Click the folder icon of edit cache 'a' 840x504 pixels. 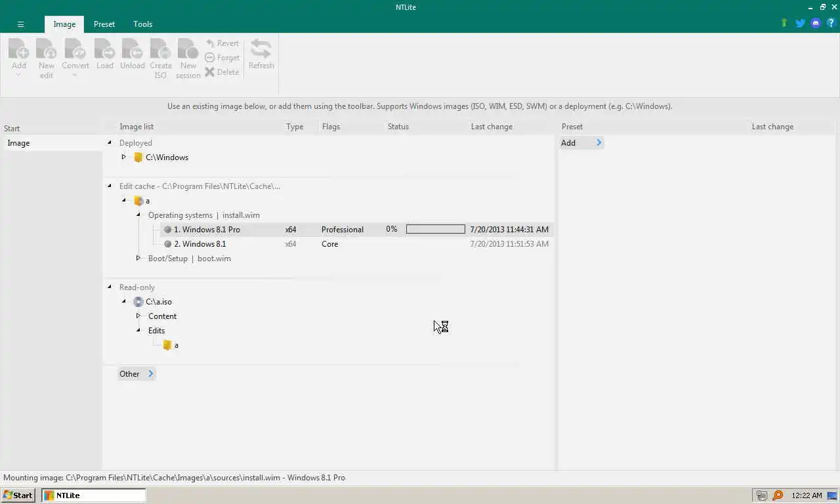pos(138,201)
